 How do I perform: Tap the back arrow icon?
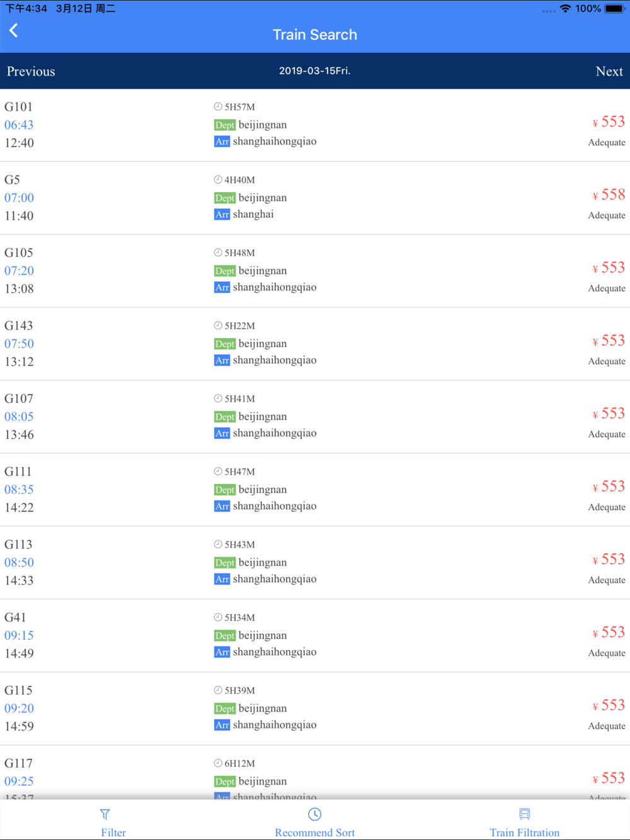click(x=13, y=30)
